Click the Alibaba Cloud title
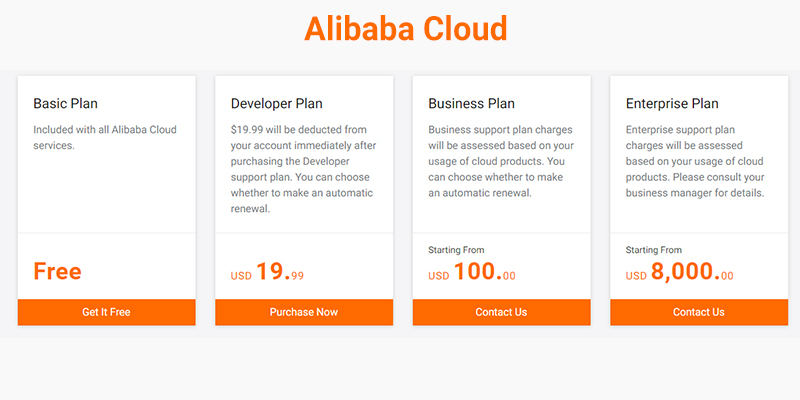This screenshot has height=400, width=800. tap(406, 29)
